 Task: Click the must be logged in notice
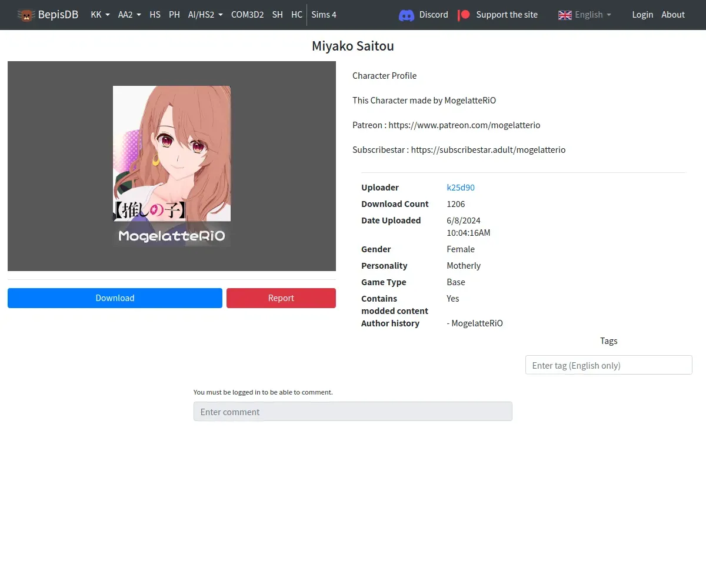[263, 392]
